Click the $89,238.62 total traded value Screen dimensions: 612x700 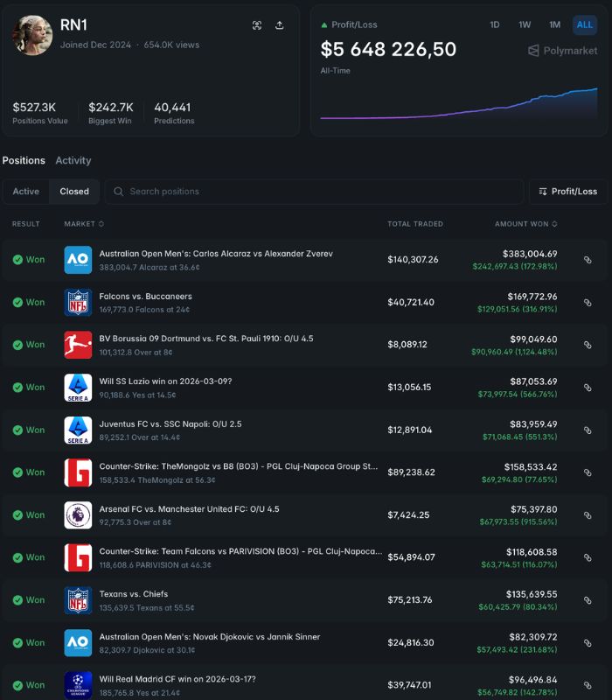[411, 472]
